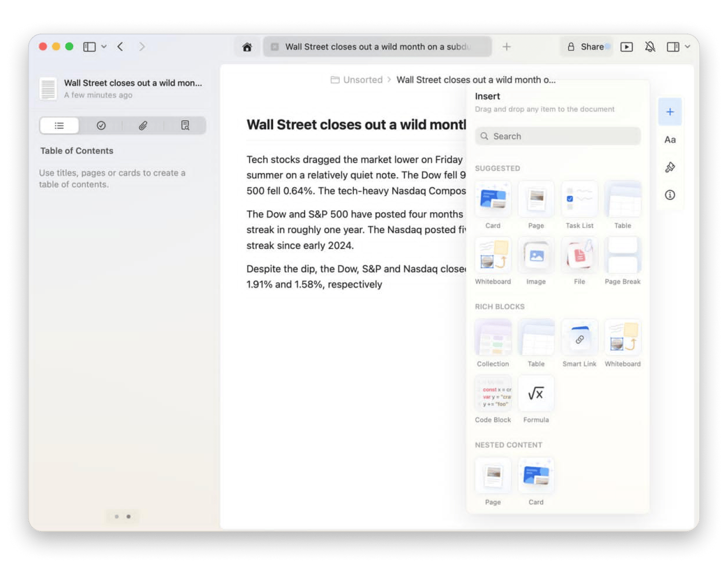Open the right sidebar dropdown chevron
Viewport: 728px width, 569px height.
tap(687, 47)
